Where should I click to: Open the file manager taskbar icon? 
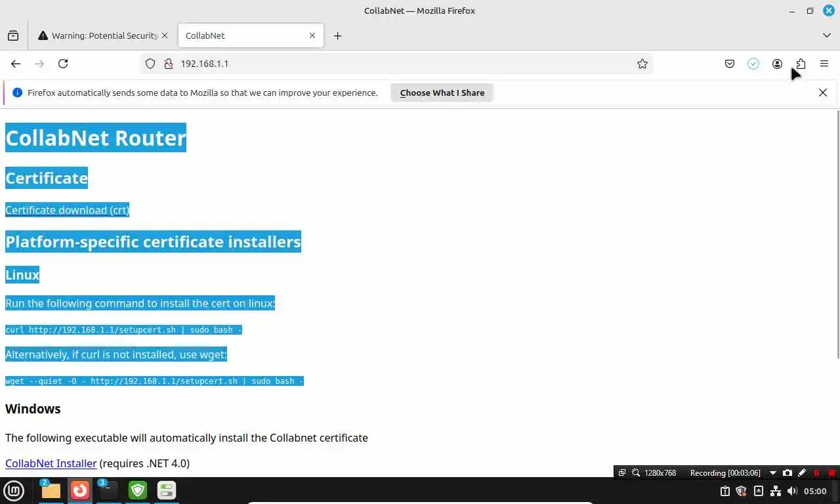[x=51, y=490]
